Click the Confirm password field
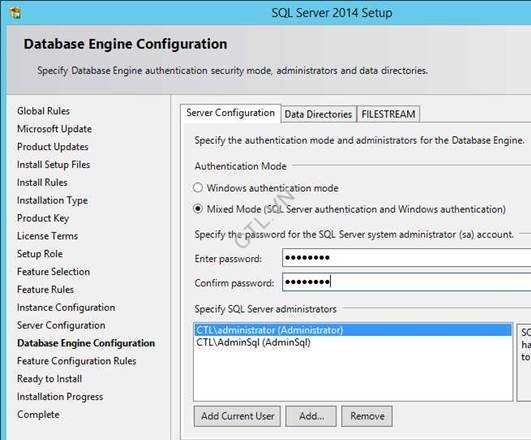531x440 pixels. 406,282
